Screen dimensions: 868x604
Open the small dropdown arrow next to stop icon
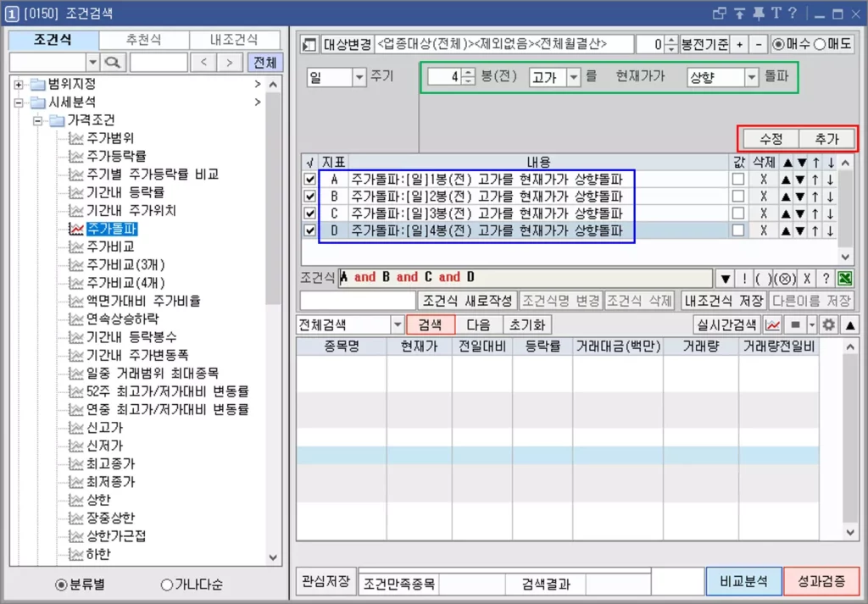point(811,324)
